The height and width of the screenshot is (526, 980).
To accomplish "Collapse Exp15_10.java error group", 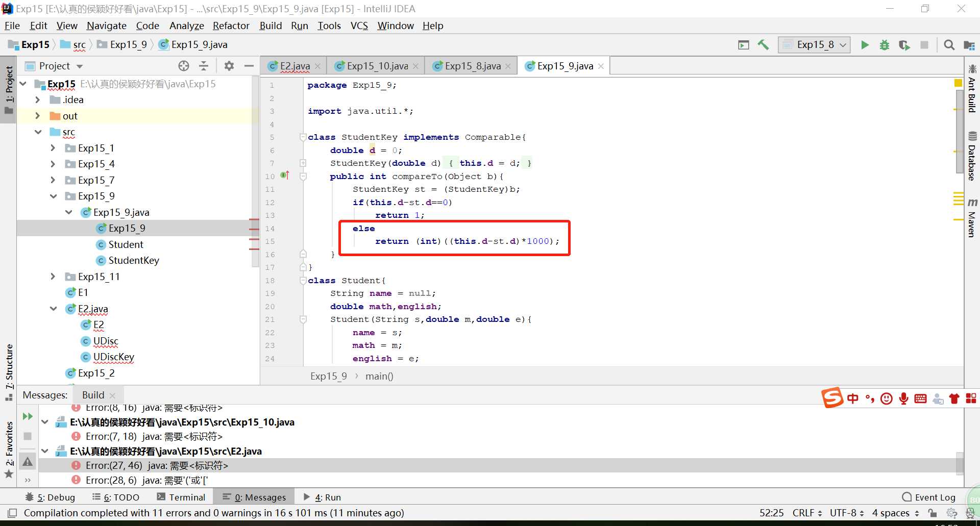I will coord(45,422).
